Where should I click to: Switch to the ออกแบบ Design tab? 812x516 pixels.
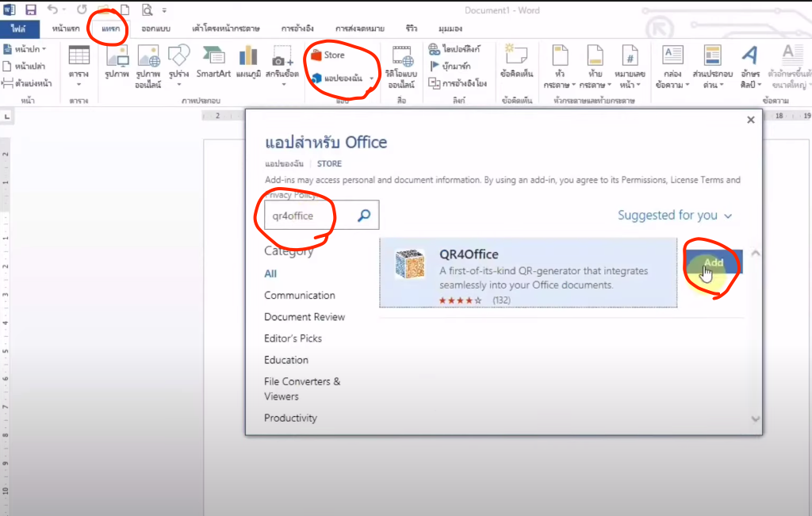tap(155, 29)
